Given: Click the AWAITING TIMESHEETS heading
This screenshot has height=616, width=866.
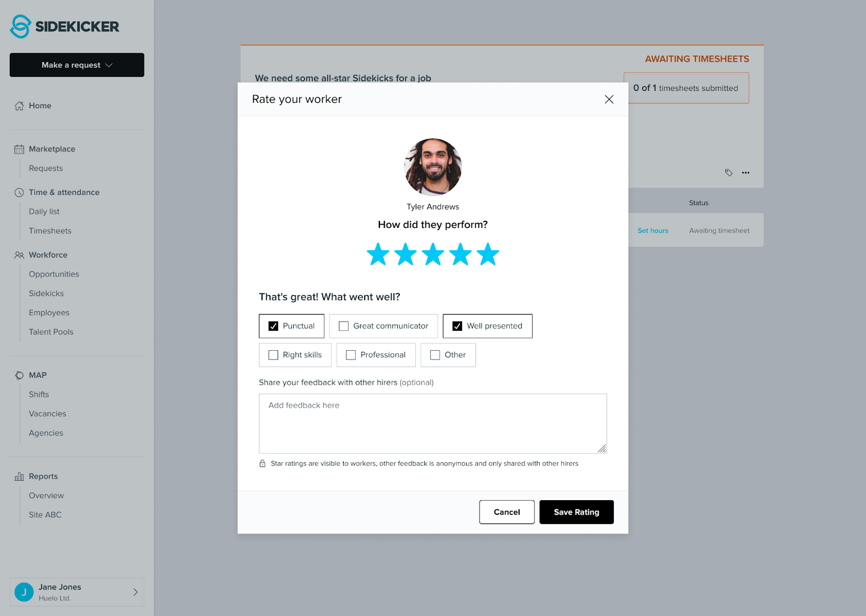Looking at the screenshot, I should (697, 59).
